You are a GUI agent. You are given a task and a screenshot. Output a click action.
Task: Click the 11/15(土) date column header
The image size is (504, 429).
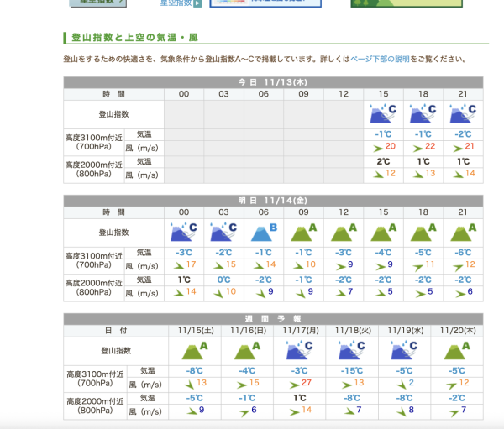coord(196,331)
